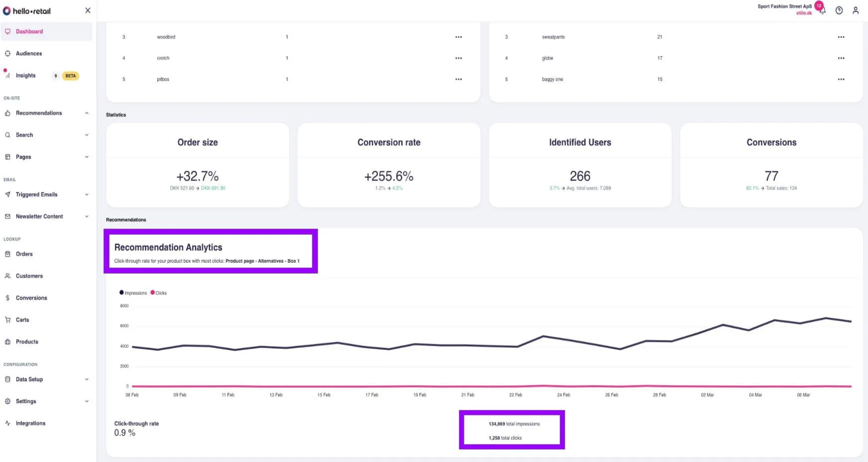The image size is (868, 462).
Task: Open more options for woodbird row
Action: click(458, 37)
